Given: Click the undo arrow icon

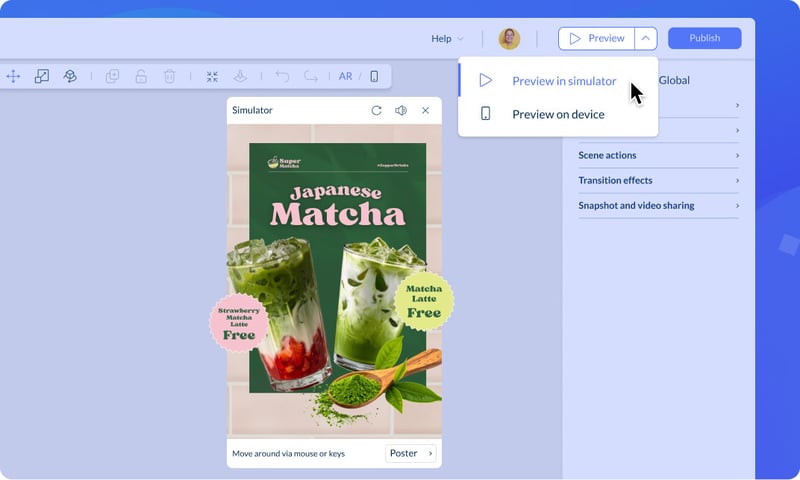Looking at the screenshot, I should pos(282,77).
